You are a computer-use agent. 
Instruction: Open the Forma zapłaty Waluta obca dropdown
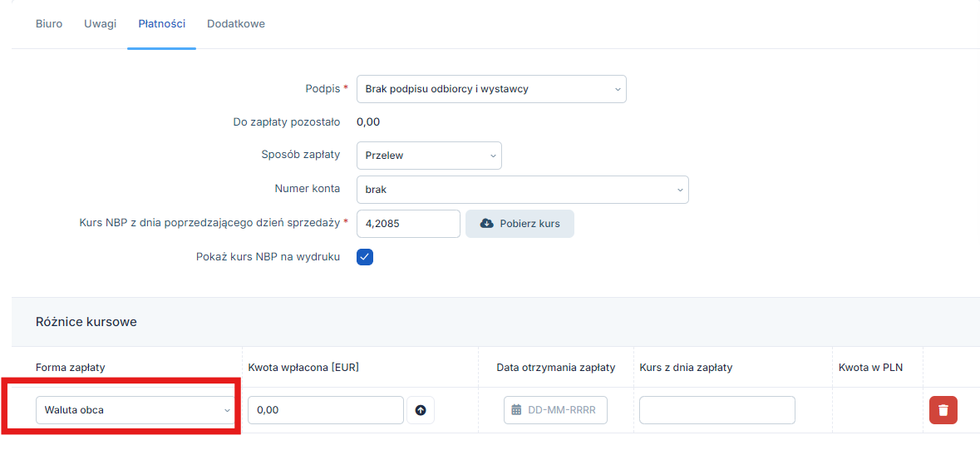point(135,410)
